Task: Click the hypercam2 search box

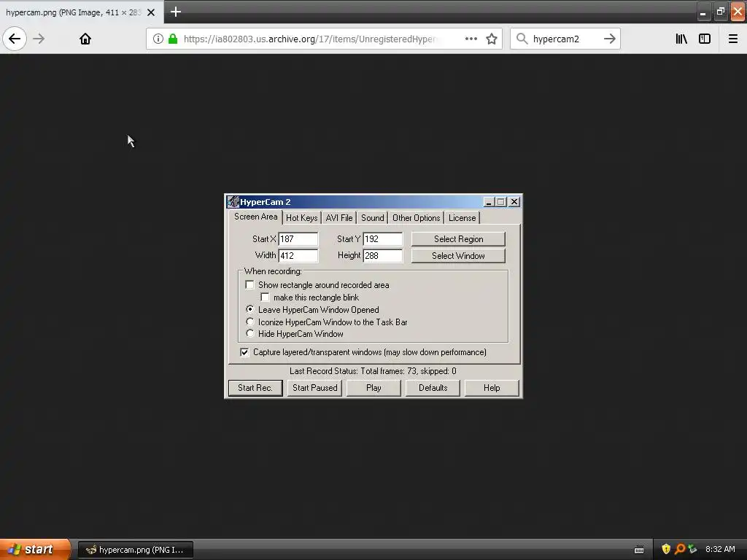Action: [x=565, y=39]
